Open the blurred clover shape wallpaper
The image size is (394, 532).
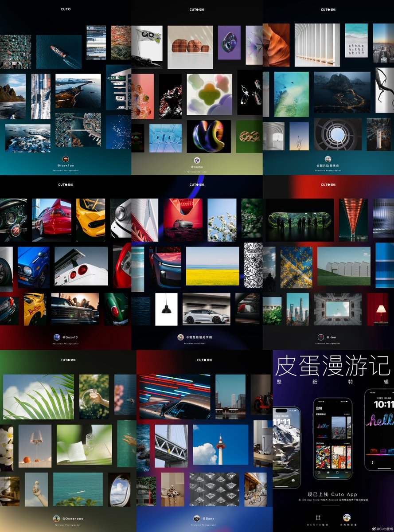(210, 94)
